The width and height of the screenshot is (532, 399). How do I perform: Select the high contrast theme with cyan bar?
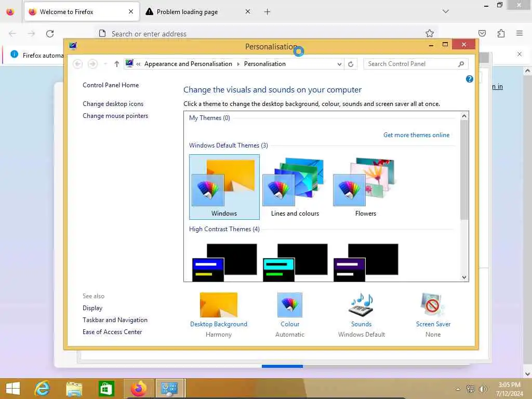[x=295, y=262]
